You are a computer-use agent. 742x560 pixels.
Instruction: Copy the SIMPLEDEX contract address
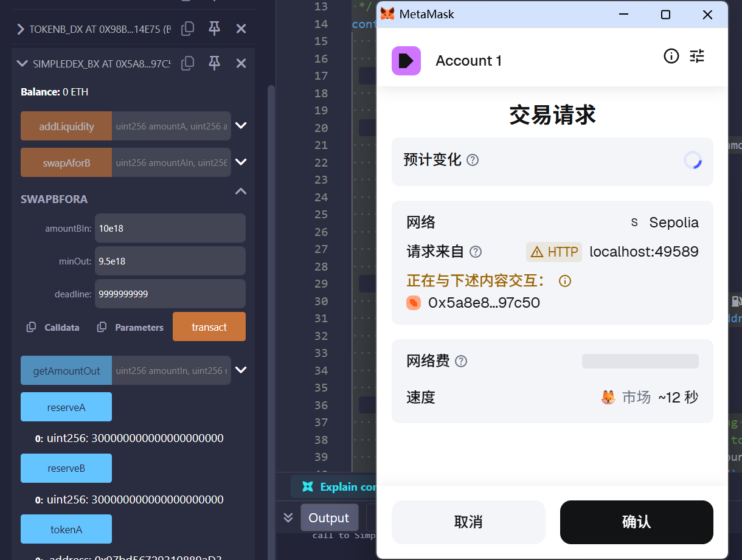189,63
